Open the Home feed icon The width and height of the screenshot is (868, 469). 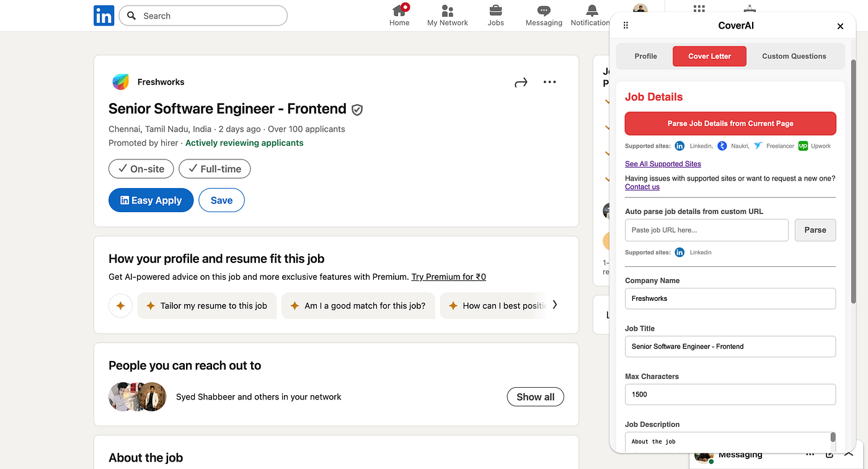pos(399,11)
